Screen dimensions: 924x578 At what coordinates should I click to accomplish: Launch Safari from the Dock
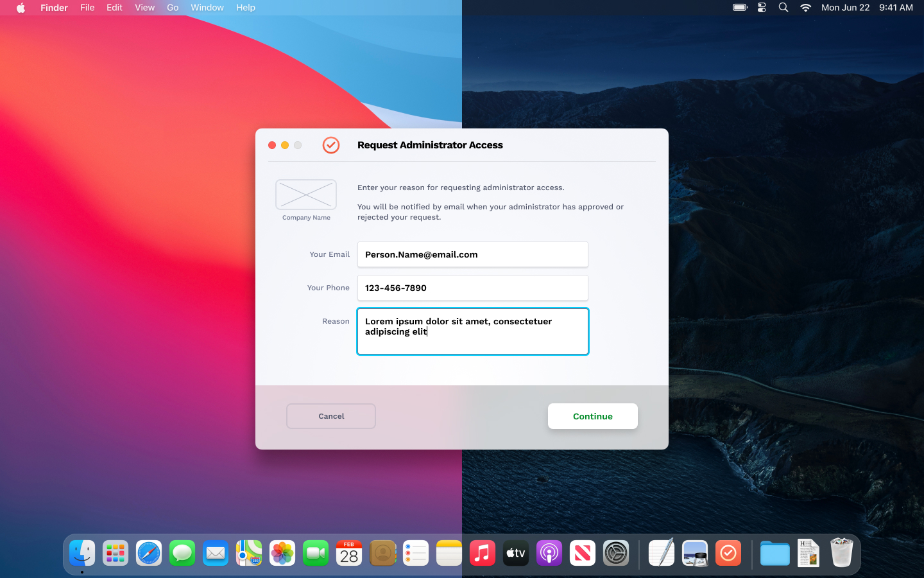pos(149,553)
